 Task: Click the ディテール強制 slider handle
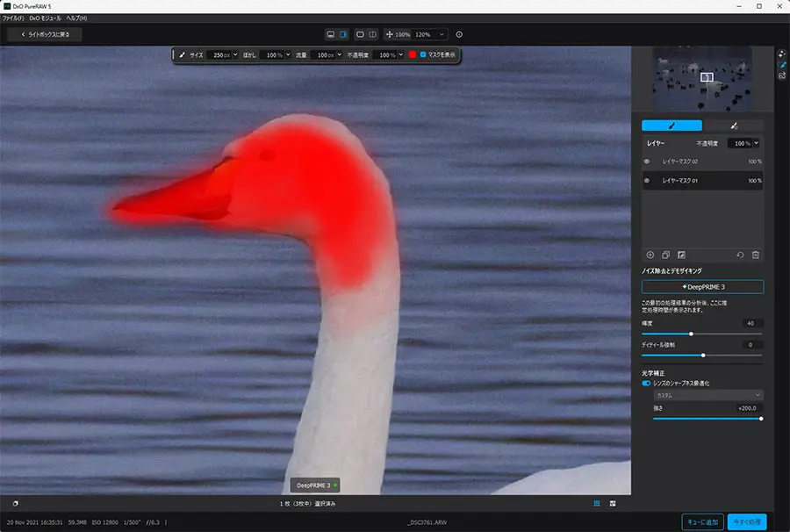coord(703,356)
